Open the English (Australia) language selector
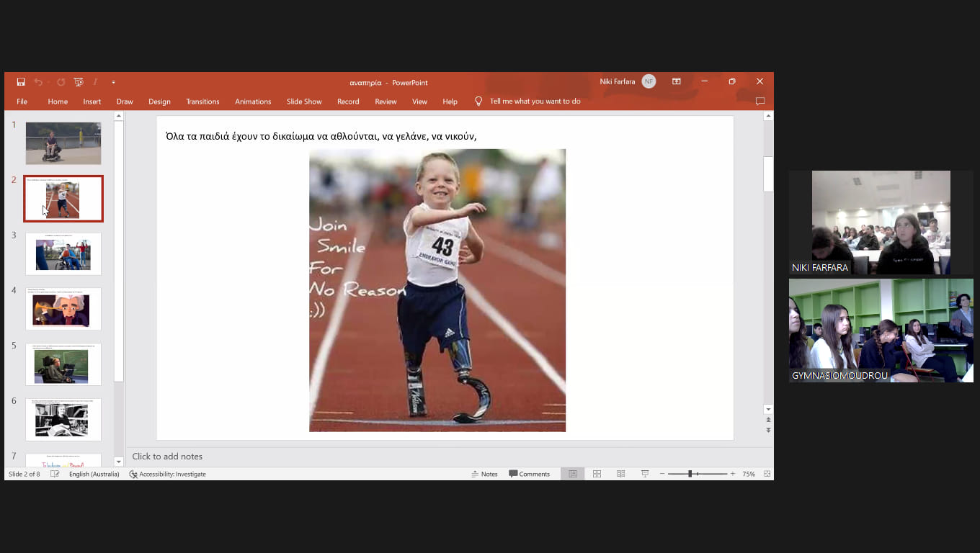 pos(94,474)
